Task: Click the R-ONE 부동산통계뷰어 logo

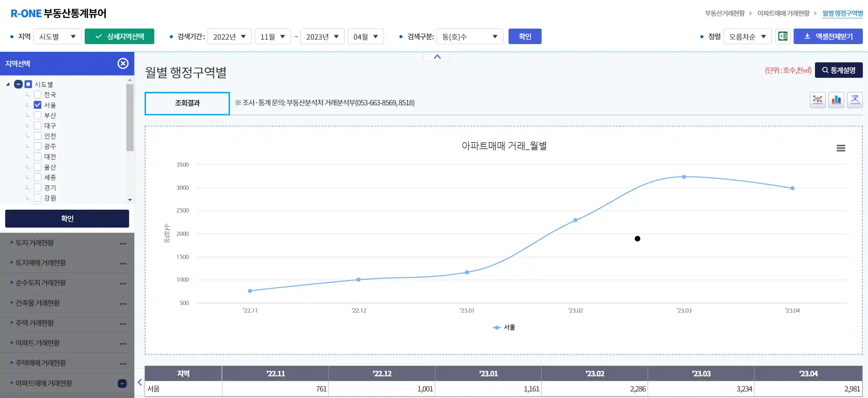Action: pyautogui.click(x=59, y=13)
